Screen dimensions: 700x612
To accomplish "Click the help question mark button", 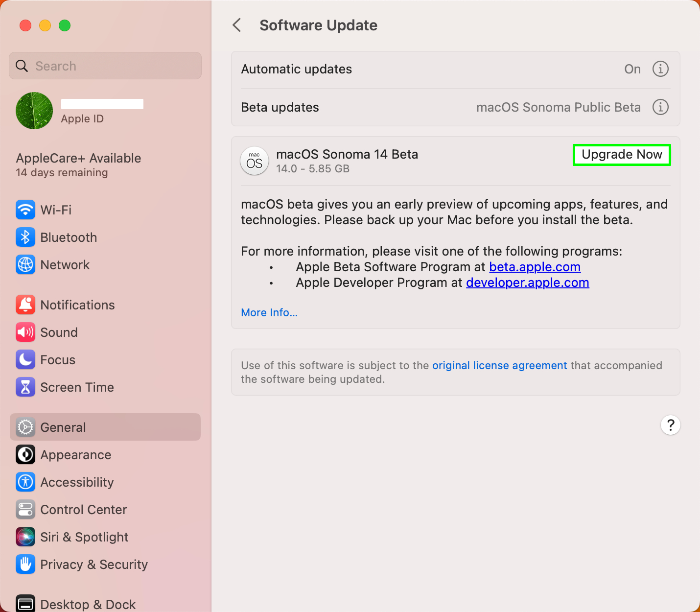I will [x=671, y=425].
